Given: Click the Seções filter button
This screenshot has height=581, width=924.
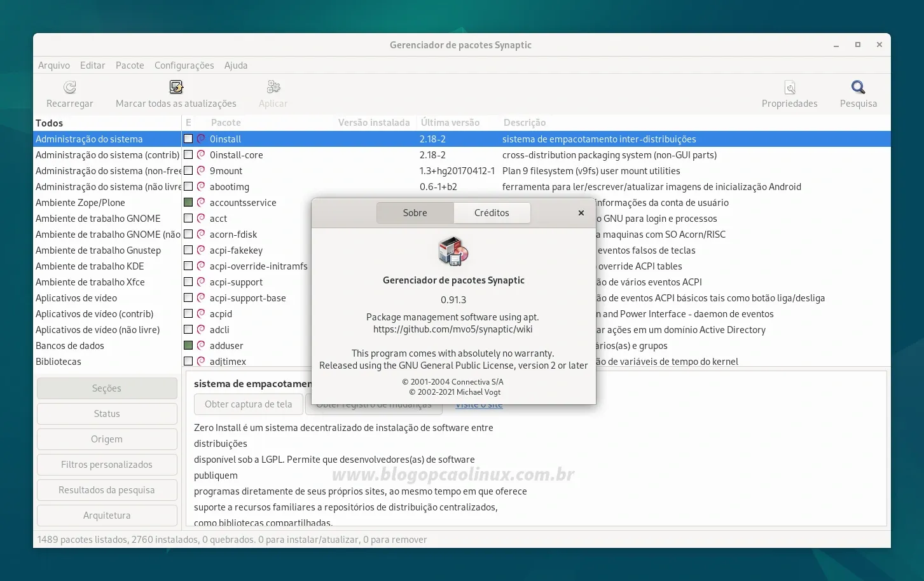Looking at the screenshot, I should (x=107, y=388).
